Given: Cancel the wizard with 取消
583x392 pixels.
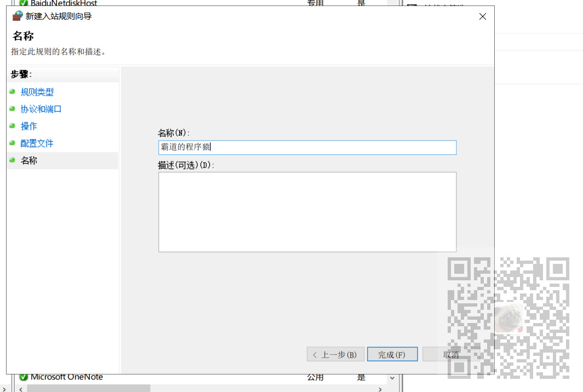Looking at the screenshot, I should coord(450,354).
